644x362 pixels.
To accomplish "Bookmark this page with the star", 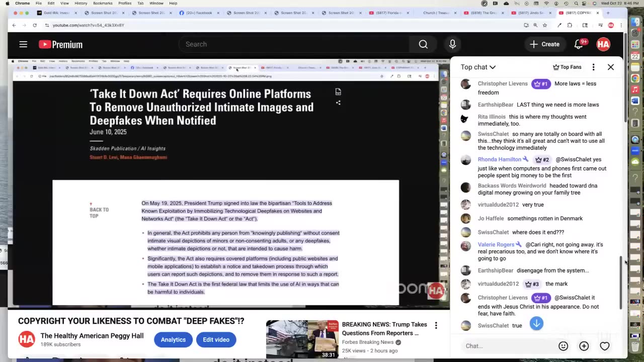I will pyautogui.click(x=544, y=25).
